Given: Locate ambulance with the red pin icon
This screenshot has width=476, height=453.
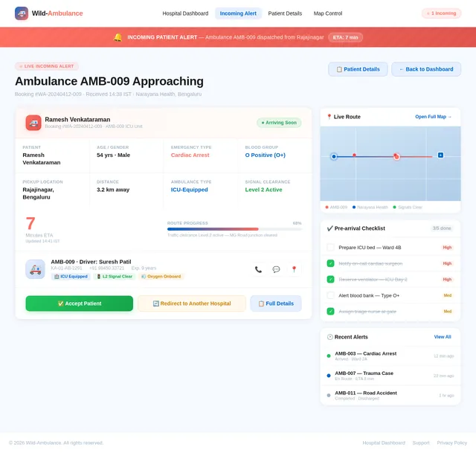Looking at the screenshot, I should pos(294,269).
